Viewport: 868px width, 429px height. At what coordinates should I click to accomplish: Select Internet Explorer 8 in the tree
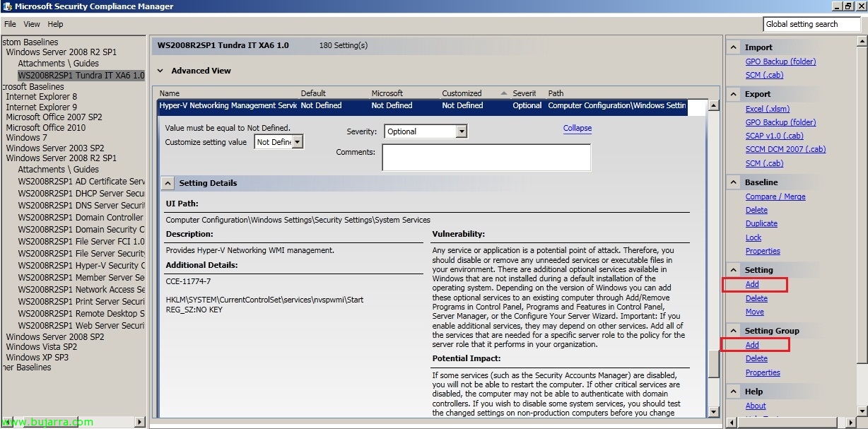pyautogui.click(x=42, y=97)
